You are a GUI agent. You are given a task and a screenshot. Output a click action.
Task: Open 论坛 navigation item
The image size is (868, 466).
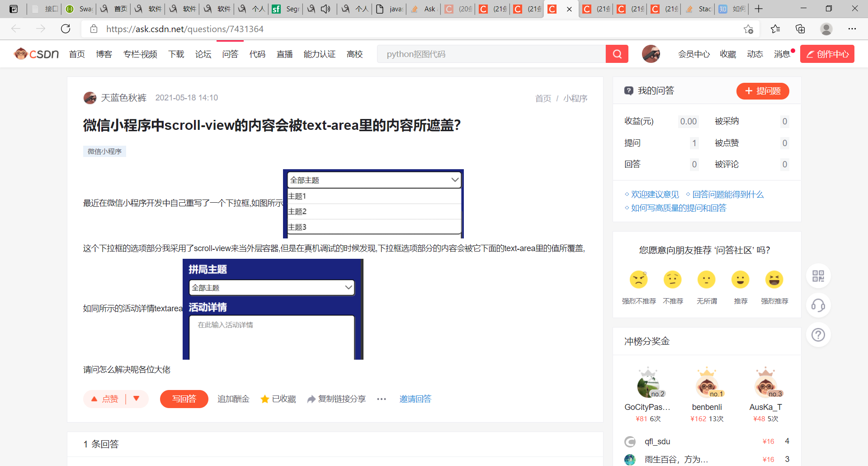(203, 54)
